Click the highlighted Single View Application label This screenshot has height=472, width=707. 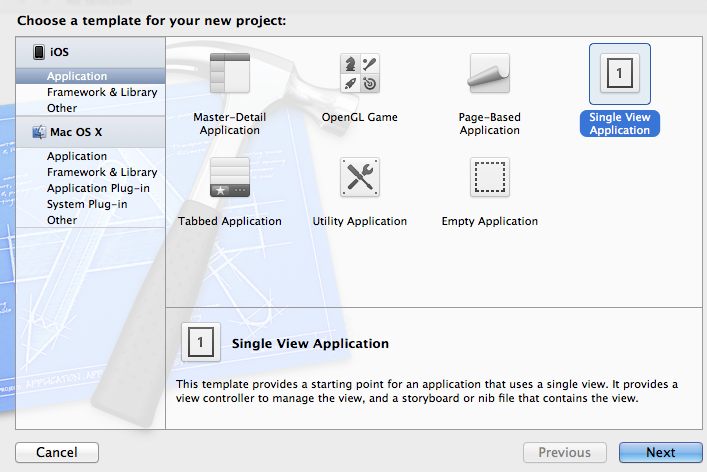[620, 124]
